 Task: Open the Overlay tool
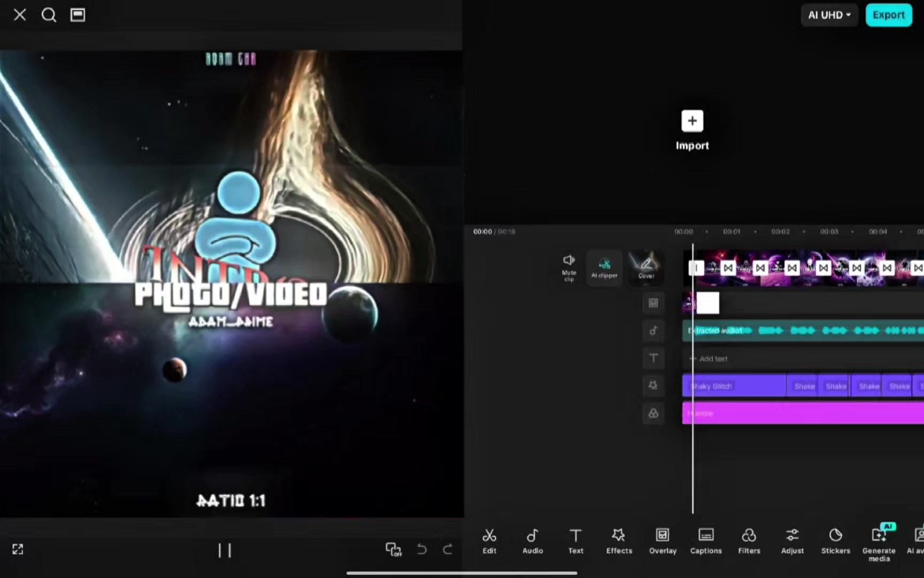pos(663,541)
